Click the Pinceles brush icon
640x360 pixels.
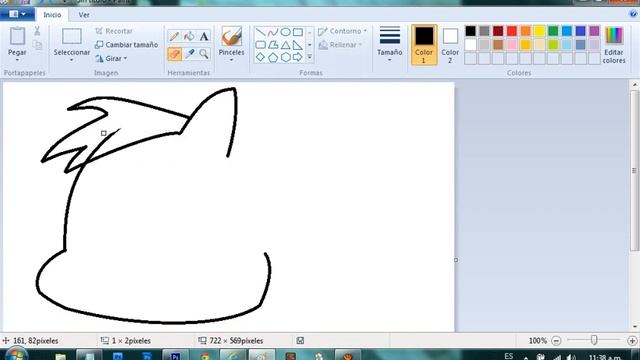(231, 37)
